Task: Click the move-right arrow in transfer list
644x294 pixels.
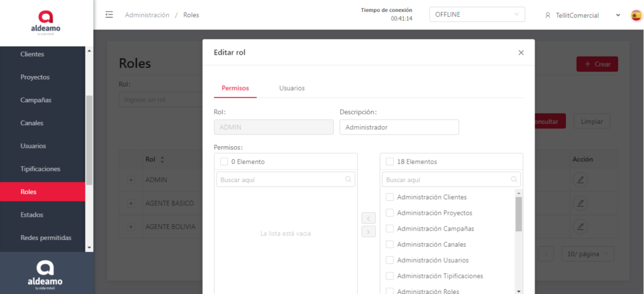Action: click(x=369, y=232)
